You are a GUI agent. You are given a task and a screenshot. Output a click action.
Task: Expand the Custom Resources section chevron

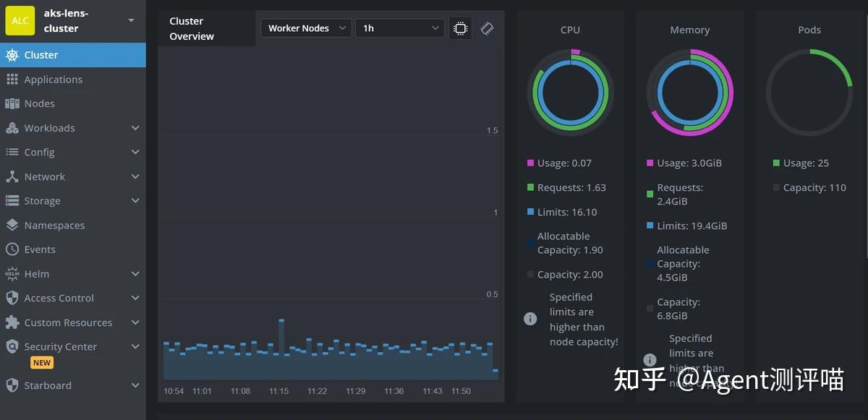[135, 322]
